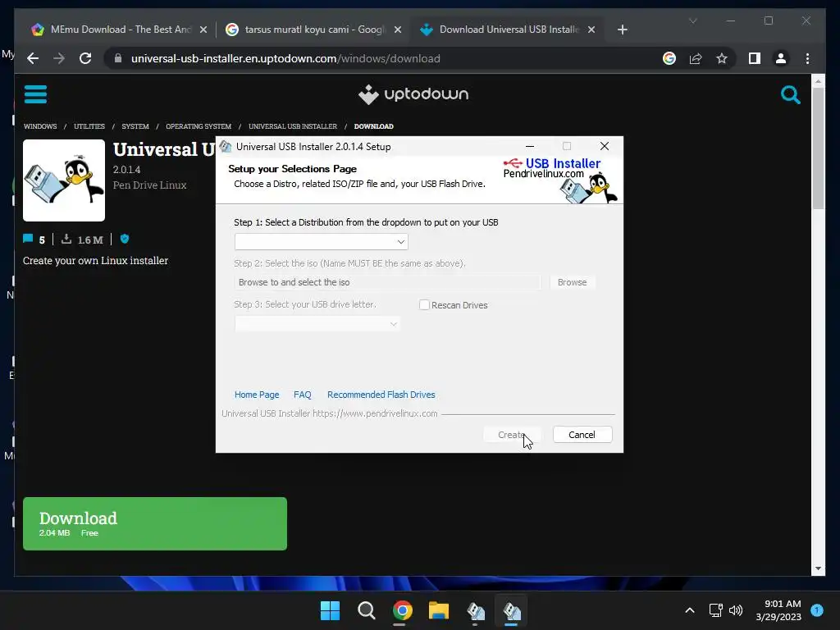Open Chrome from the taskbar
The image size is (840, 630).
(402, 610)
